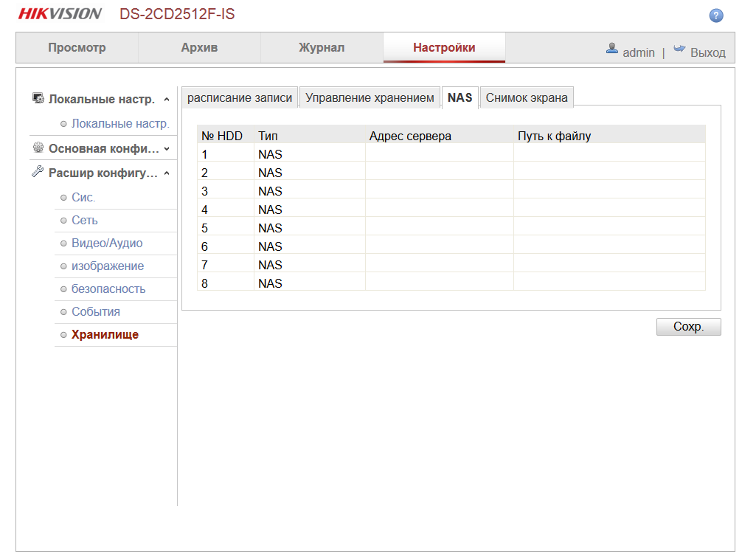The image size is (742, 560).
Task: Open the События settings item
Action: click(96, 311)
